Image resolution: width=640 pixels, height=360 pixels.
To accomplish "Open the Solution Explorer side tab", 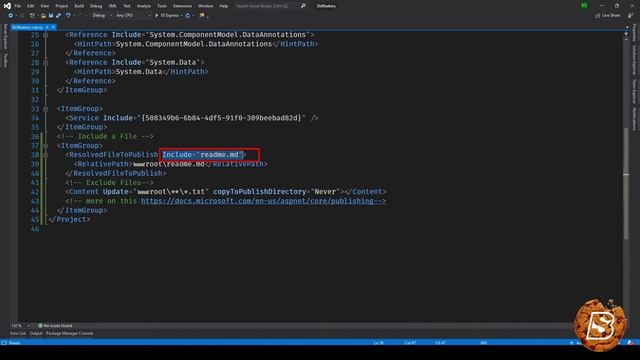I will click(x=634, y=60).
